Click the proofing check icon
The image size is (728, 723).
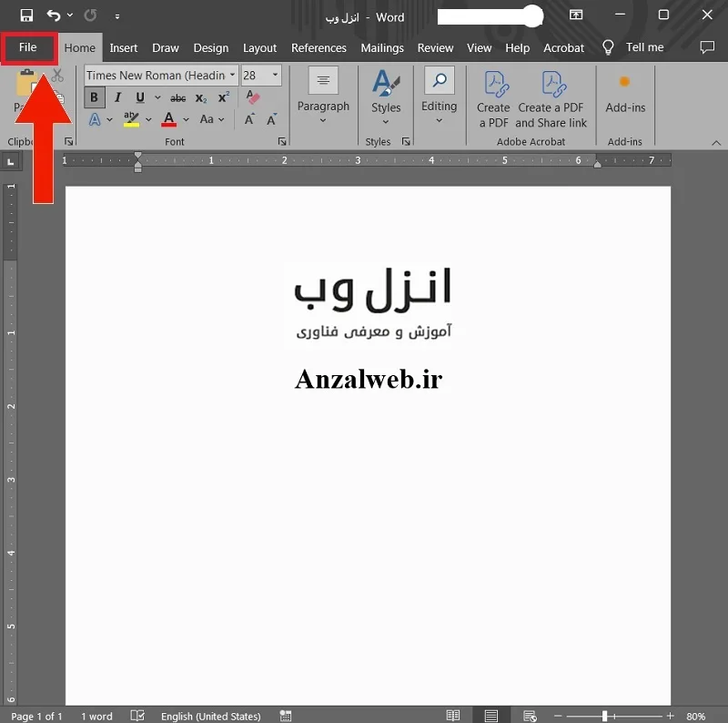137,716
